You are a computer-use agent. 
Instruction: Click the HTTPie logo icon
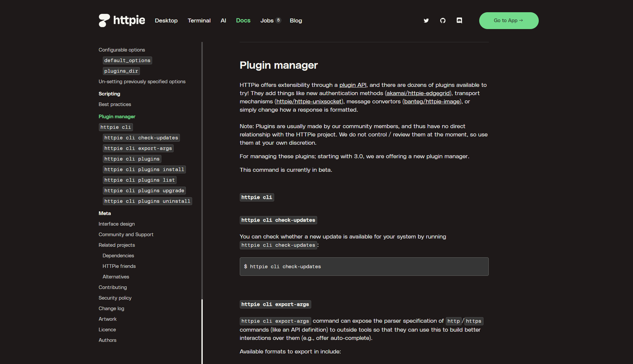pos(104,20)
